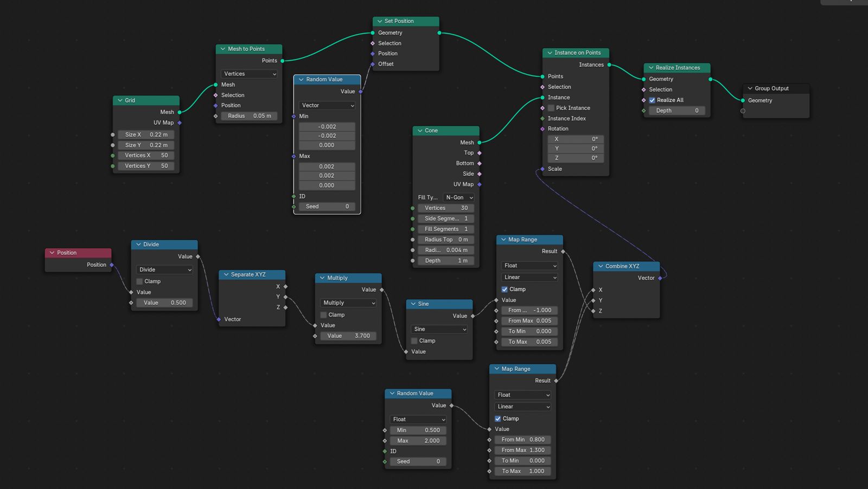Click the Set Position Offset input socket
Image resolution: width=868 pixels, height=489 pixels.
click(373, 64)
